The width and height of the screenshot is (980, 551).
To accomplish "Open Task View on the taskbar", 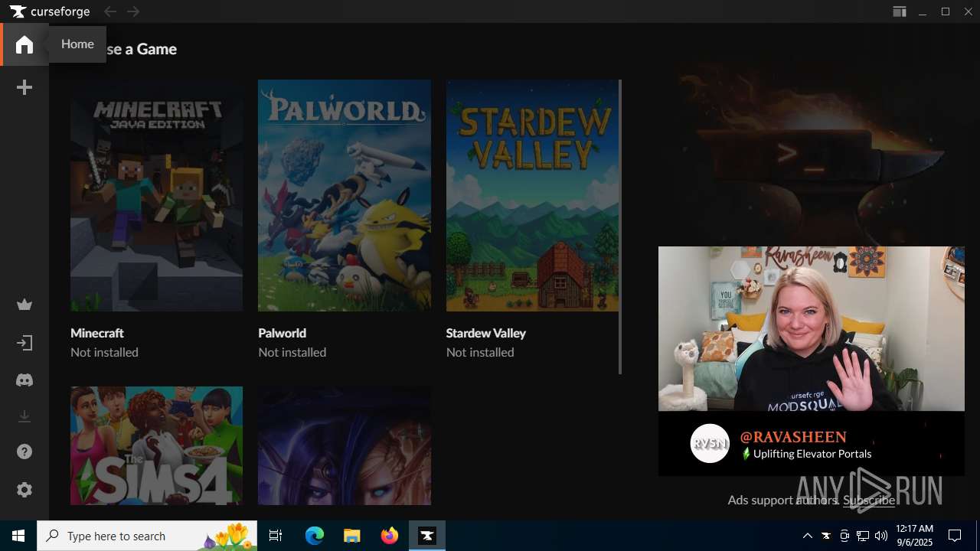I will (x=276, y=536).
